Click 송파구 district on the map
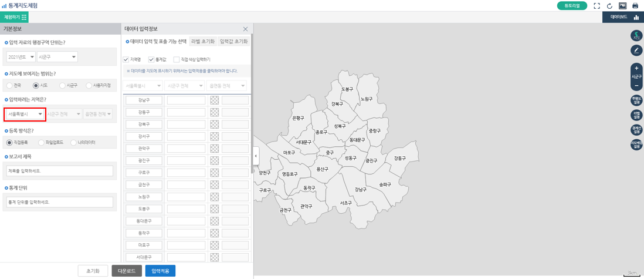644x279 pixels. pos(384,185)
